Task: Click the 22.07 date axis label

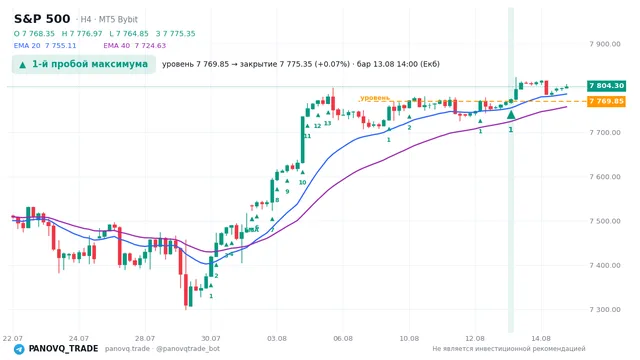Action: tap(13, 338)
